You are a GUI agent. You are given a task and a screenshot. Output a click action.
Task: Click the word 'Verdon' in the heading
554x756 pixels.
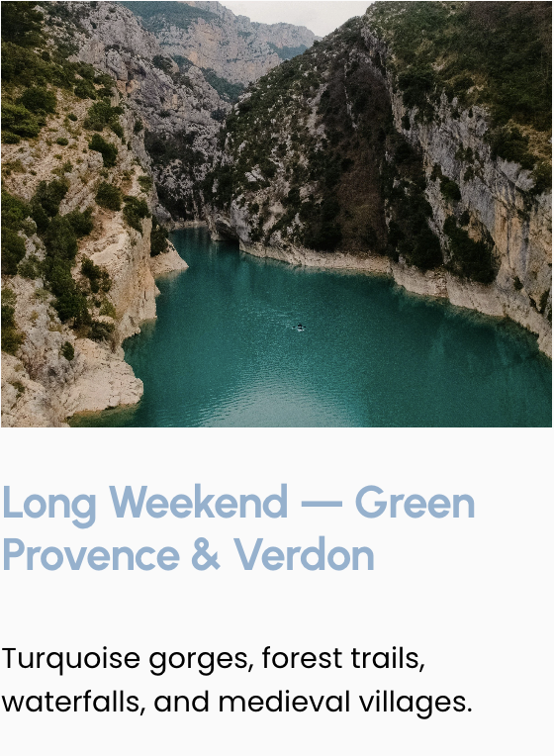click(305, 554)
